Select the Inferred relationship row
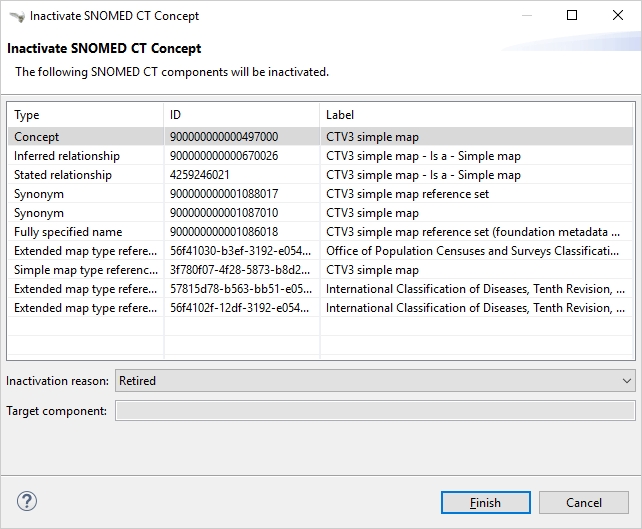This screenshot has width=642, height=529. click(x=84, y=156)
